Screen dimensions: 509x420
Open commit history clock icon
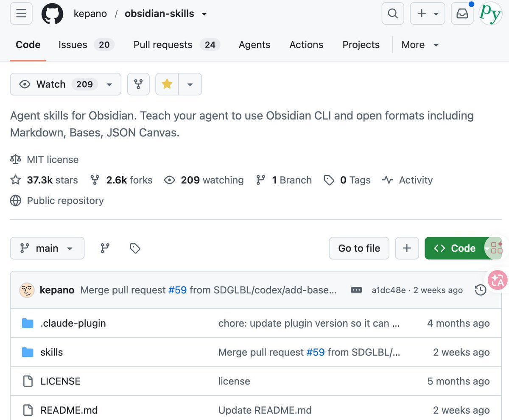pyautogui.click(x=480, y=290)
